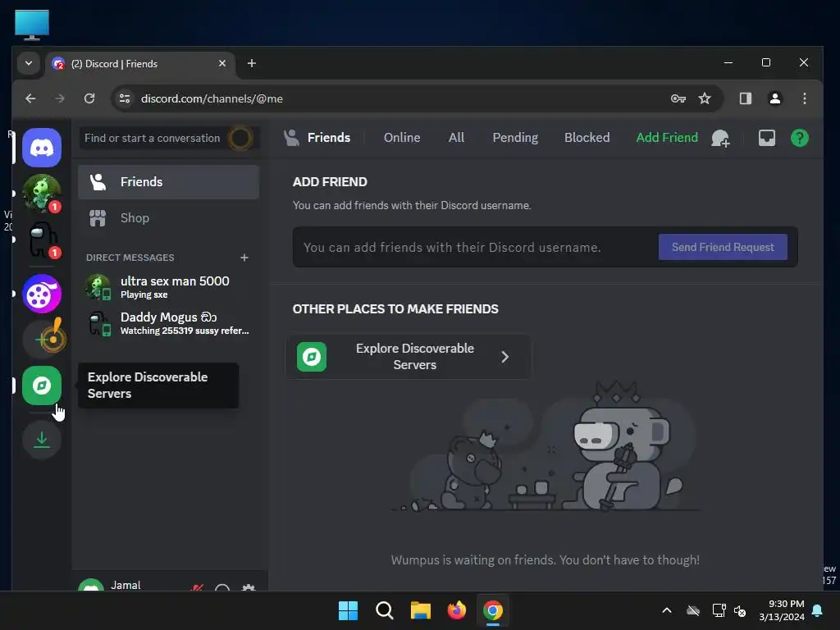Open the New Group DM icon
Screen dimensions: 840x630
(720, 138)
